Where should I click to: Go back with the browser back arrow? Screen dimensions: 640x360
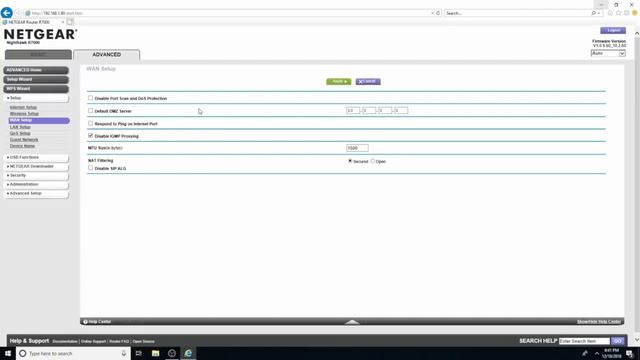click(x=7, y=13)
